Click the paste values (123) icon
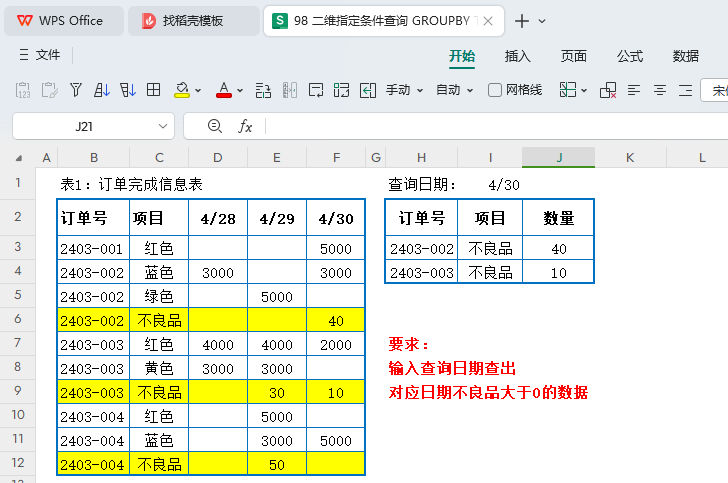728x483 pixels. click(23, 90)
